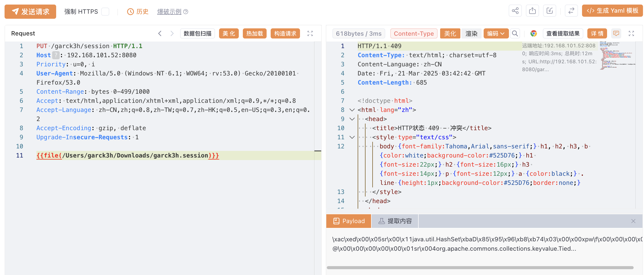Click the import icon in top toolbar

point(549,11)
